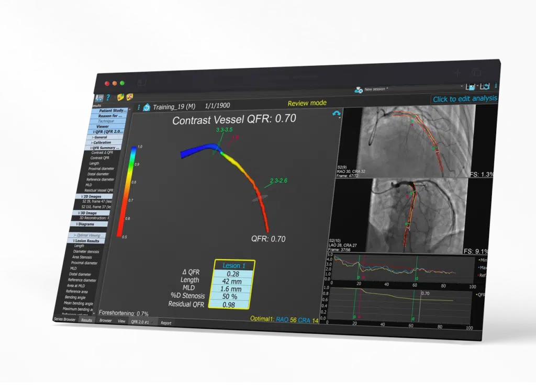536x392 pixels.
Task: Click the first yellow tool icon in toolbar
Action: (120, 97)
